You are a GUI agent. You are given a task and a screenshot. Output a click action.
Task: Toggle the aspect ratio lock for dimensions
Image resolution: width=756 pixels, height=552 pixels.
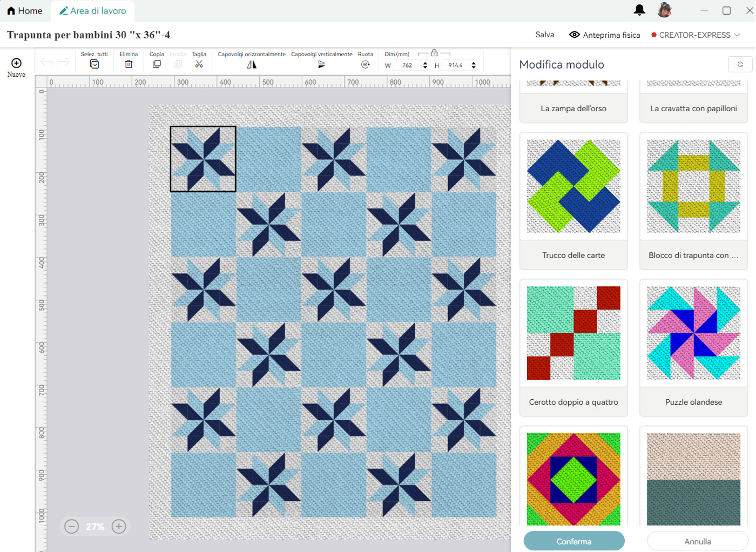click(434, 53)
